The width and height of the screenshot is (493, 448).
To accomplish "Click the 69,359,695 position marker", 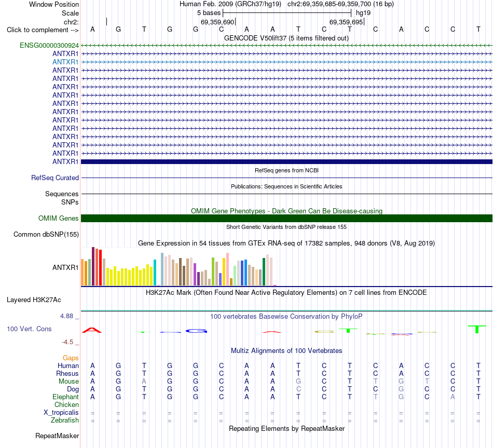I will click(346, 22).
